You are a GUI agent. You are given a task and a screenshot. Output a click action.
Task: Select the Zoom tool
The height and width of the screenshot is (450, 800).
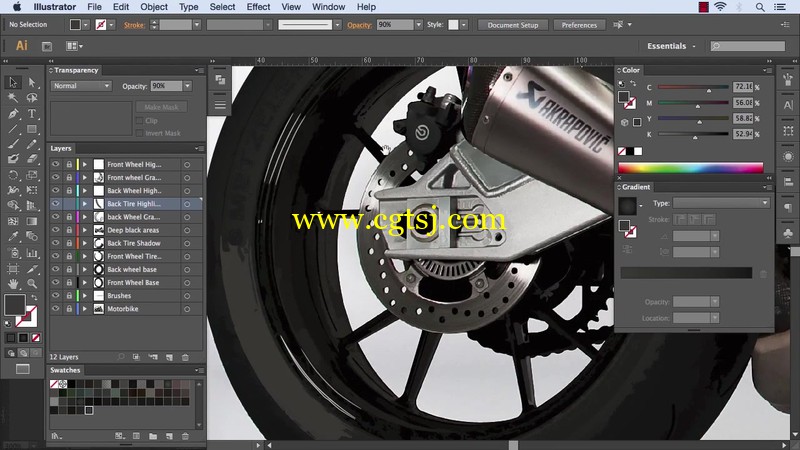pyautogui.click(x=32, y=283)
